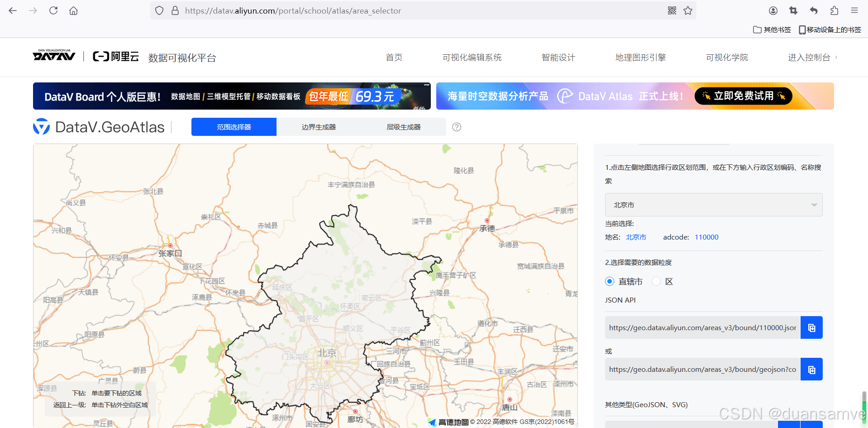Click the 阿里云 logo
868x428 pixels.
pos(116,57)
